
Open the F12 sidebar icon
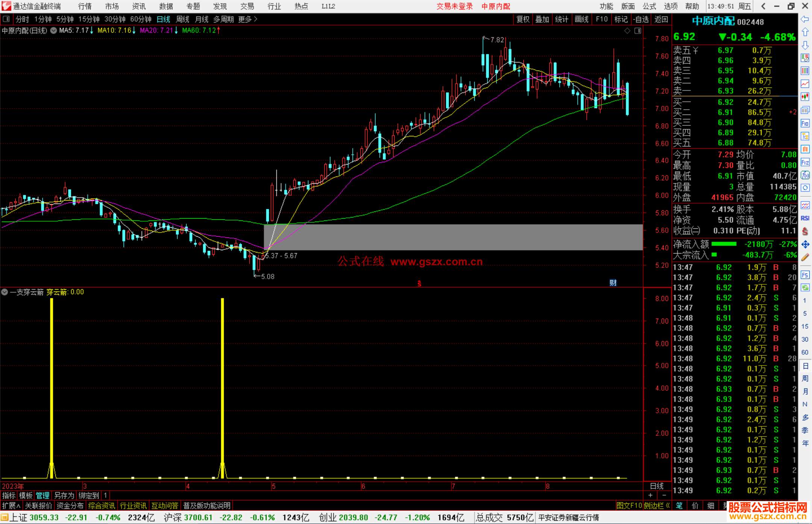tap(805, 162)
